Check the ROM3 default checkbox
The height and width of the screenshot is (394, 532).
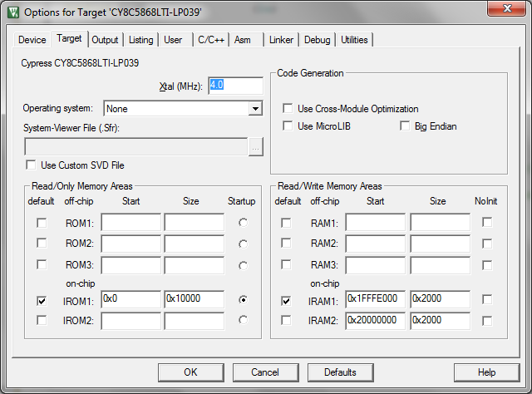[x=42, y=264]
